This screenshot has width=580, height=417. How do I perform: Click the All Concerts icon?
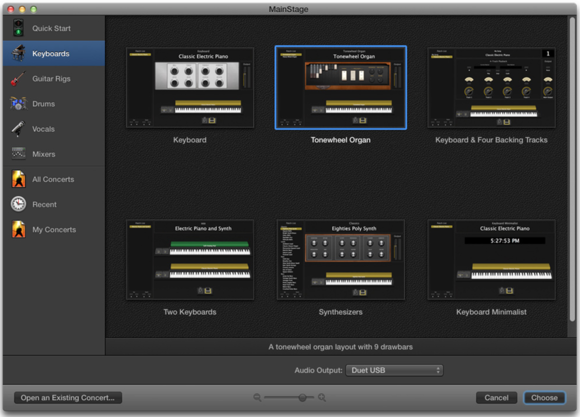pyautogui.click(x=18, y=179)
